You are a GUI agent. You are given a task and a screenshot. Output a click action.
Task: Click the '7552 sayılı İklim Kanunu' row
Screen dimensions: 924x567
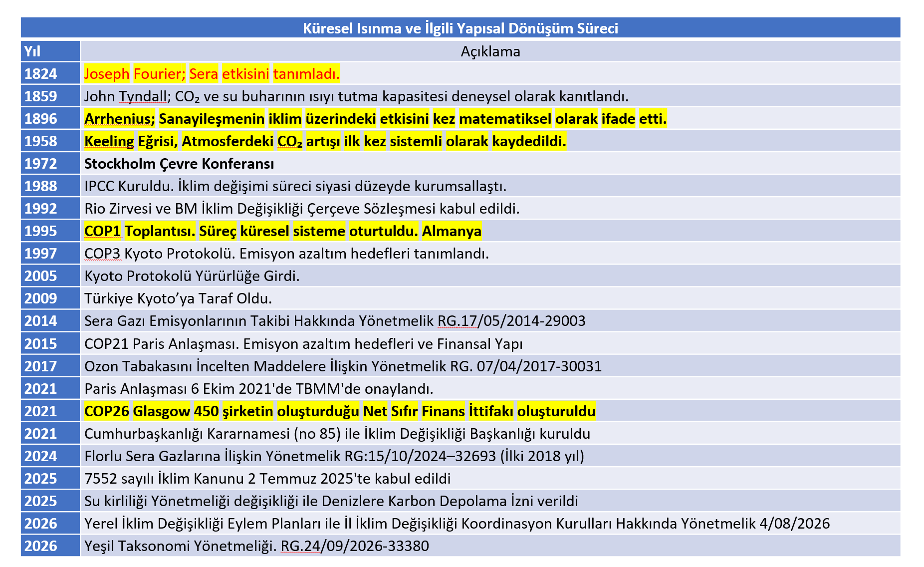490,478
